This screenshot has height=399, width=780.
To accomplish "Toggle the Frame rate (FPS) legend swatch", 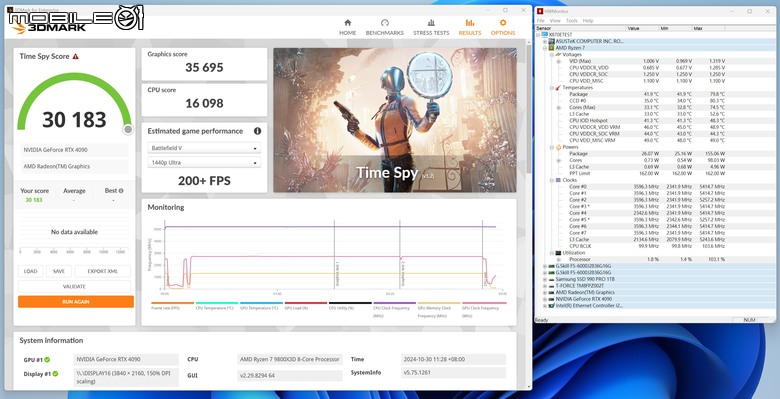I will point(172,303).
